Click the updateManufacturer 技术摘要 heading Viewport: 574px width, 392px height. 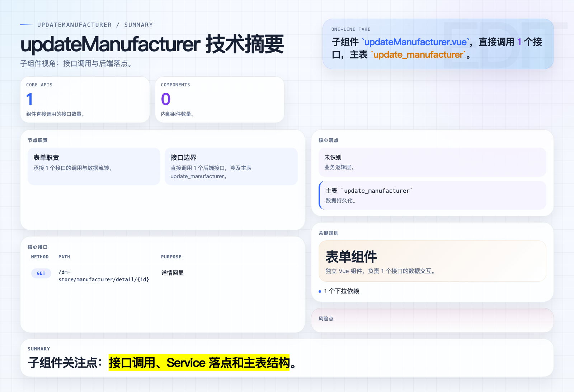pos(152,44)
